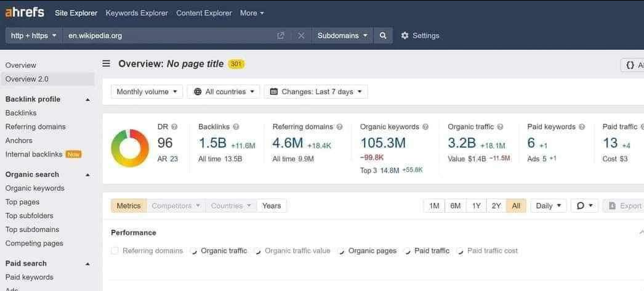Open Backlinks sidebar link

click(x=21, y=113)
